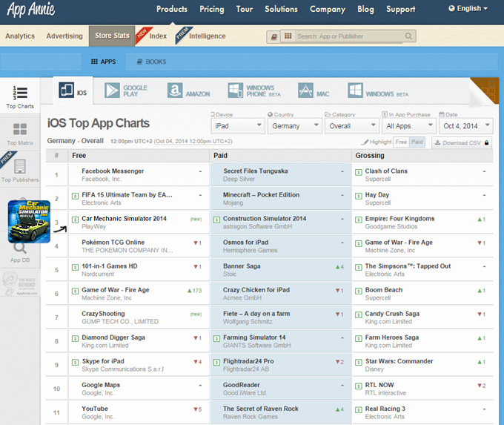Click the Download CSV button
This screenshot has width=504, height=425.
click(x=462, y=142)
